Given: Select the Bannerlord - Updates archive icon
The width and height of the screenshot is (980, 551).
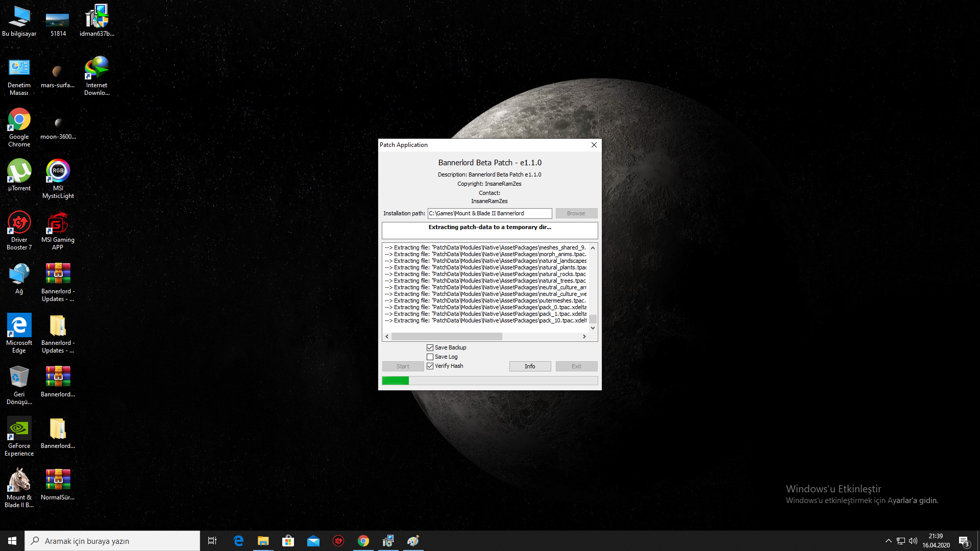Looking at the screenshot, I should pos(58,283).
